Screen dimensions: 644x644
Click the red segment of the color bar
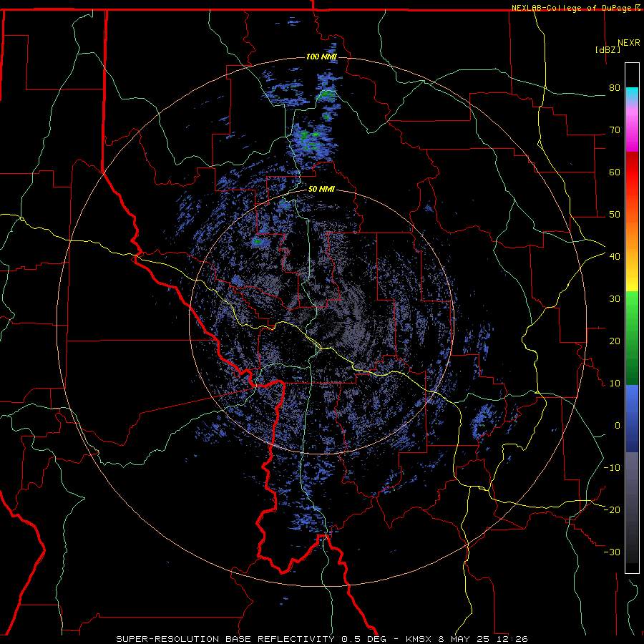[x=632, y=172]
